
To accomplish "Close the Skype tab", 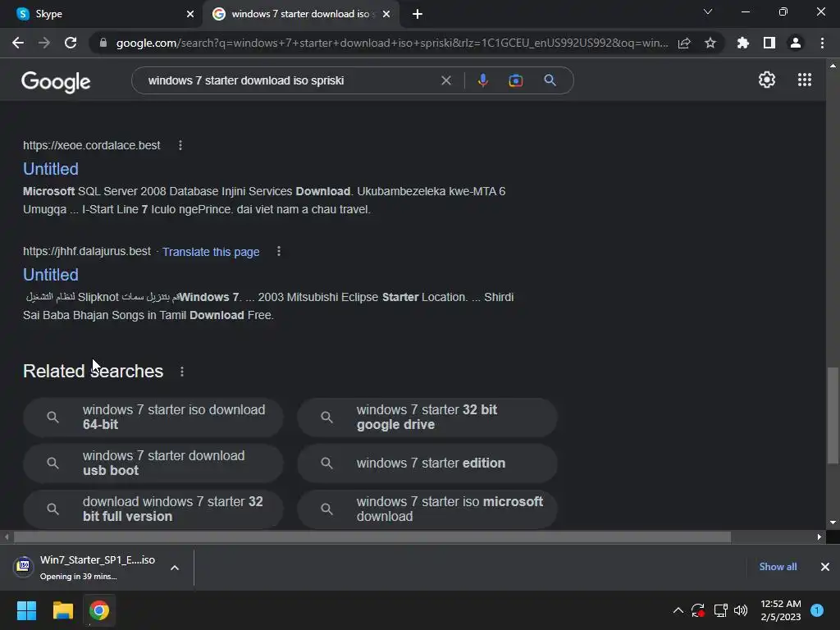I will (190, 14).
